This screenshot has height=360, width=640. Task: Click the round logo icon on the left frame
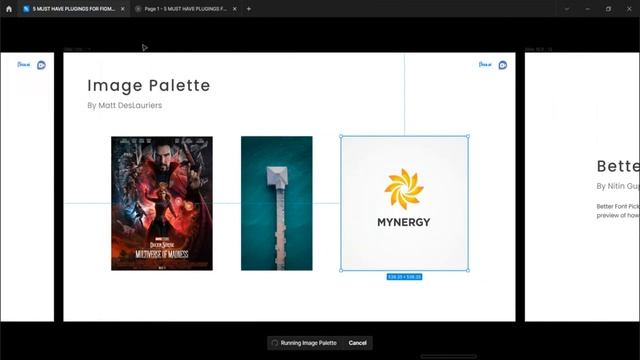click(41, 65)
